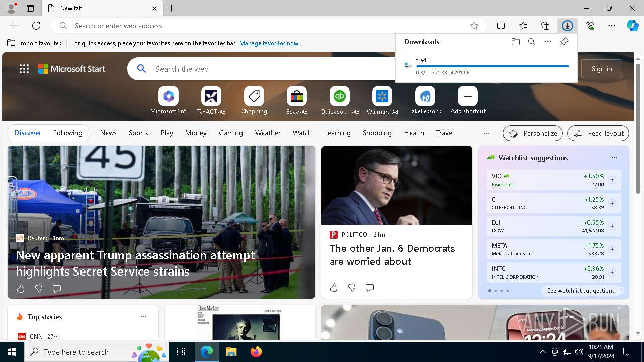644x362 pixels.
Task: Open the Walmart shortcut tile
Action: point(382,101)
